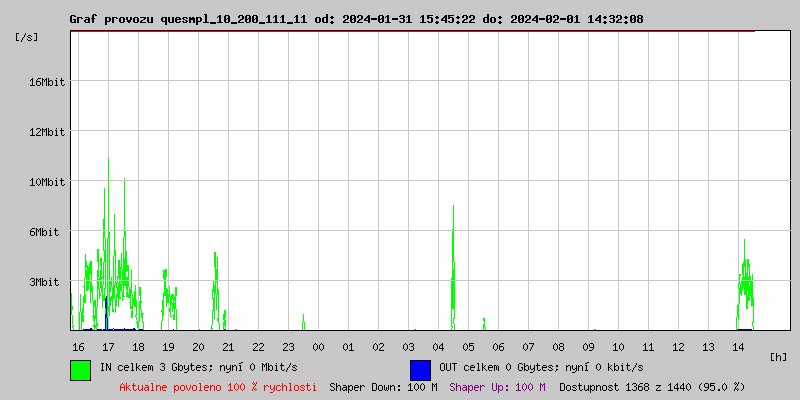The image size is (800, 400).
Task: Click the 'OUT celkem 0 Gbytes' legend text
Action: click(x=541, y=367)
